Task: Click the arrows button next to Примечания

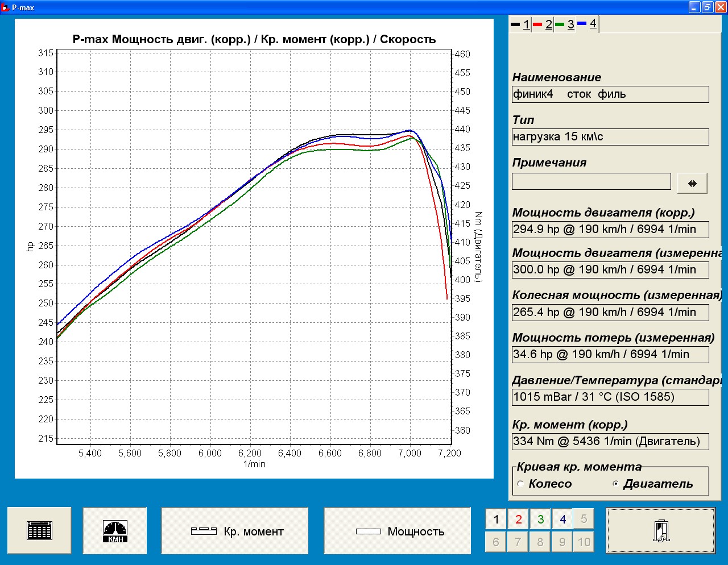Action: [x=692, y=183]
